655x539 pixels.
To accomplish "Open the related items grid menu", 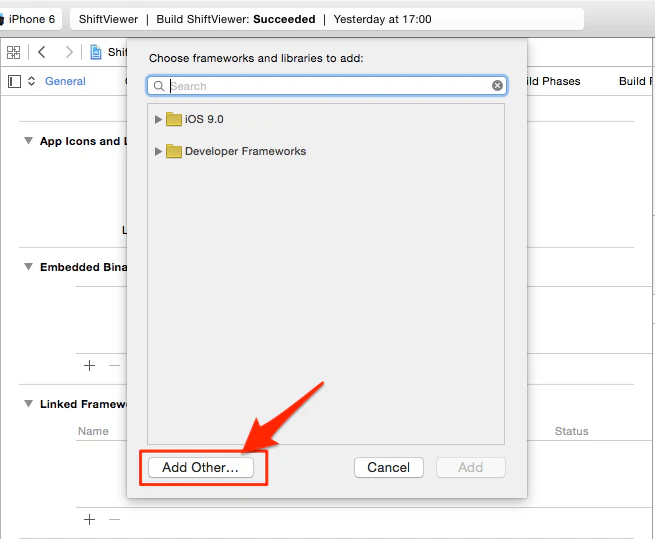I will pos(13,52).
